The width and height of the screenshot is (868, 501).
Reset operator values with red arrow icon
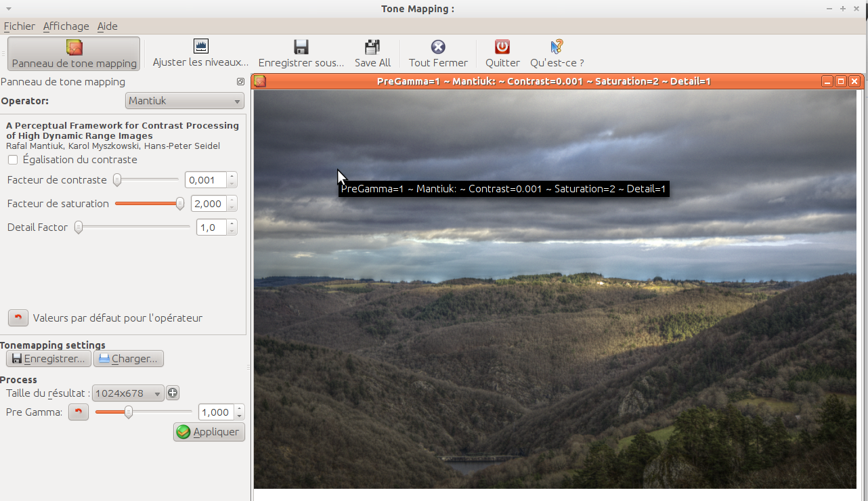[18, 318]
